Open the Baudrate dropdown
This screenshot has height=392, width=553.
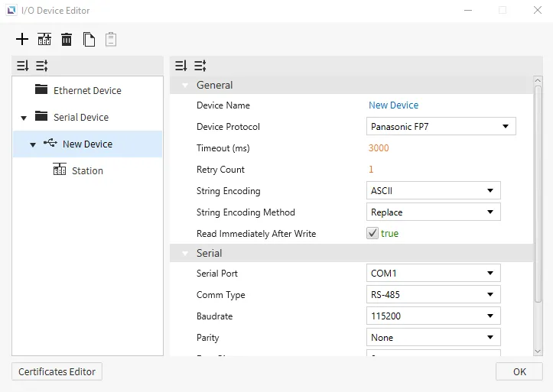tap(434, 316)
